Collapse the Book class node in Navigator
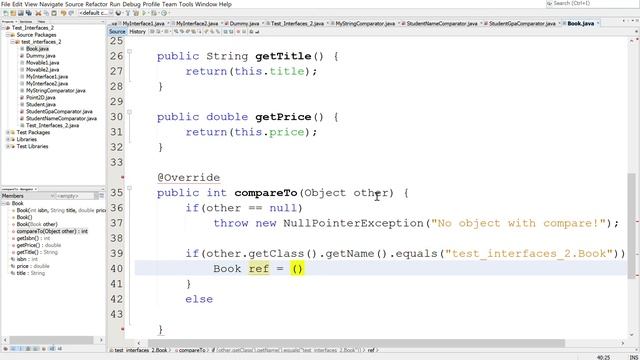640x360 pixels. click(x=4, y=203)
